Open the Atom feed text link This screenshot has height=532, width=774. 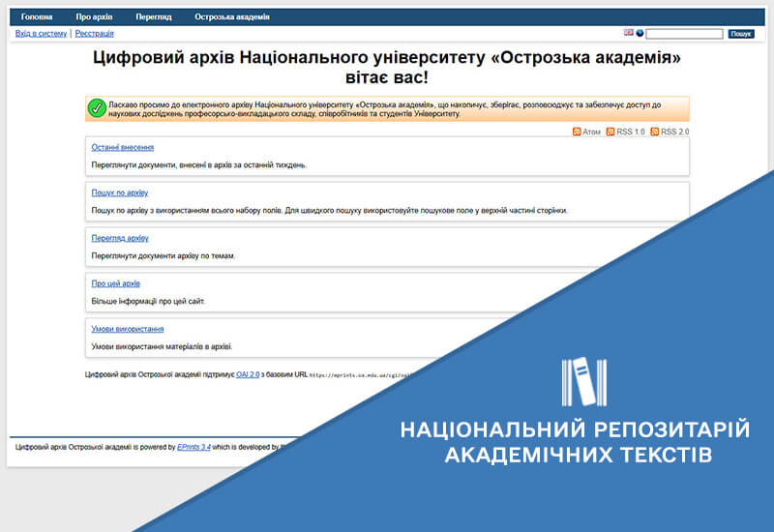[x=591, y=132]
